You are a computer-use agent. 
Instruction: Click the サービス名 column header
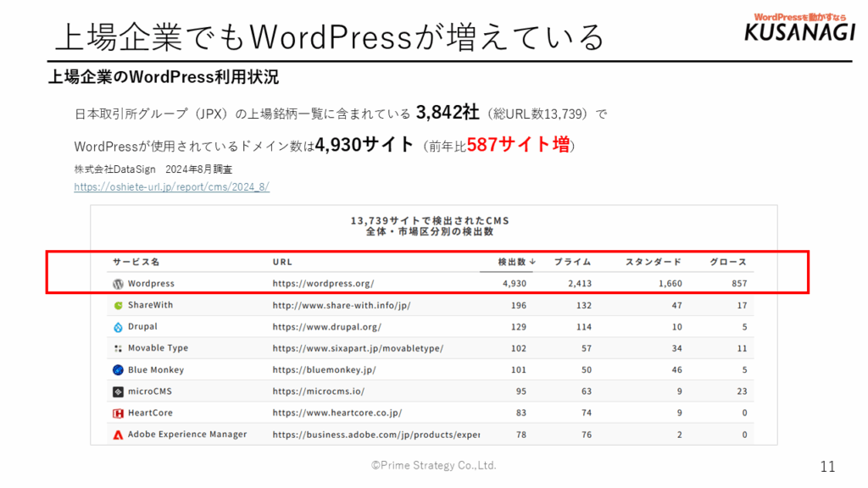[x=136, y=262]
